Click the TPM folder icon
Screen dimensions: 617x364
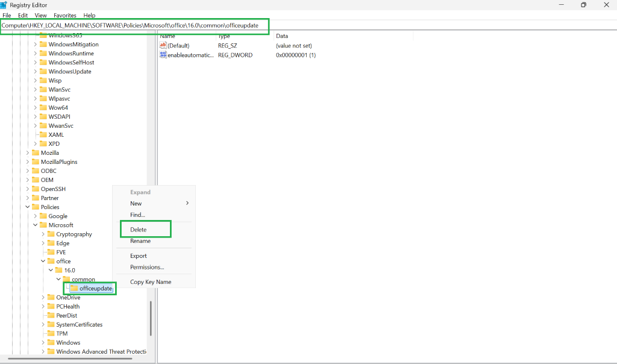(51, 334)
